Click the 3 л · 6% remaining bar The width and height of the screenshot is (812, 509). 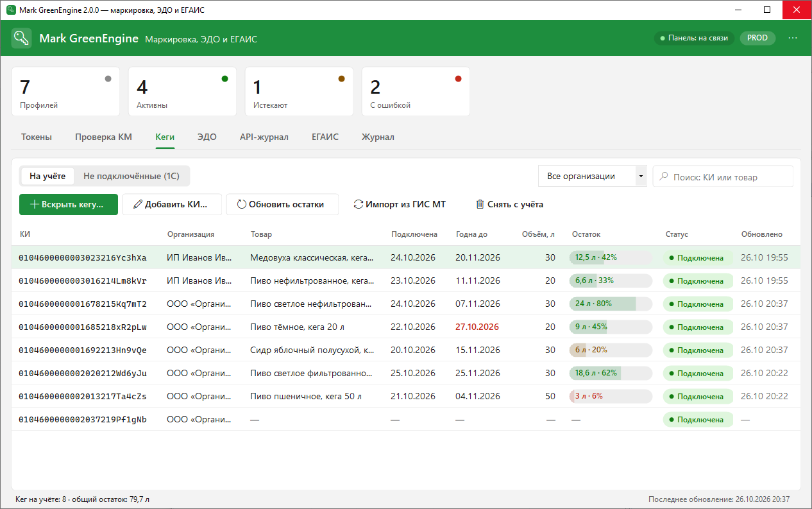pos(611,396)
